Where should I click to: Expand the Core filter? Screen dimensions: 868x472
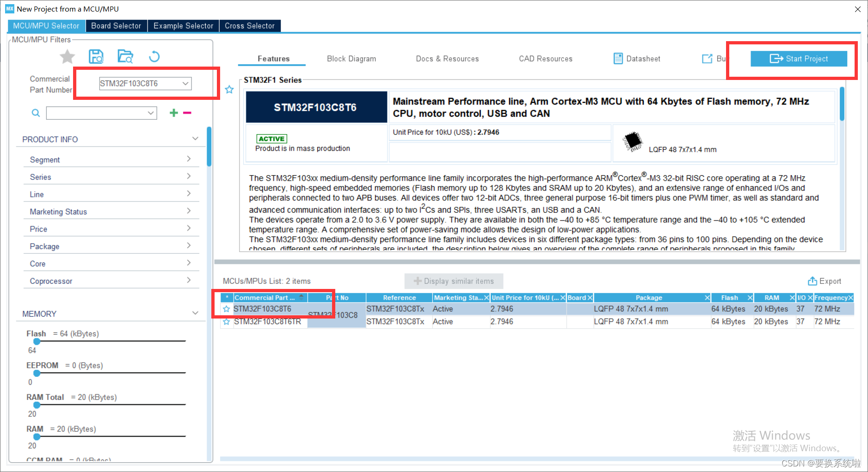[x=111, y=264]
